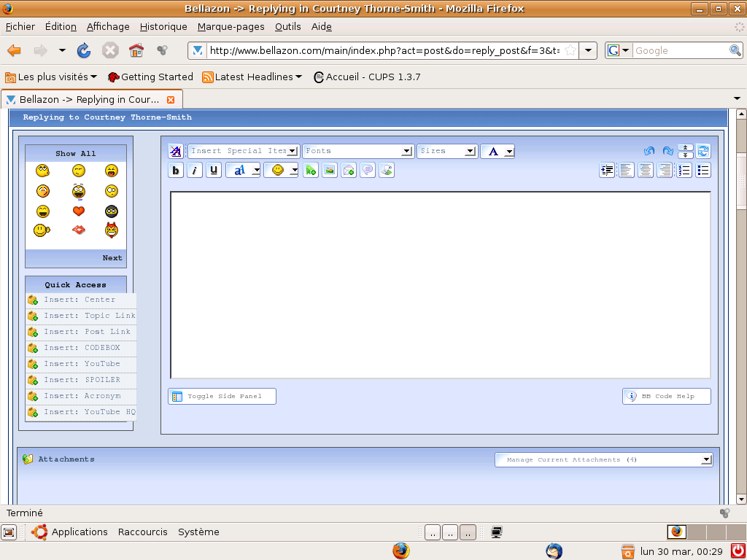Toggle Side Panel visibility
The image size is (747, 560).
click(x=222, y=397)
